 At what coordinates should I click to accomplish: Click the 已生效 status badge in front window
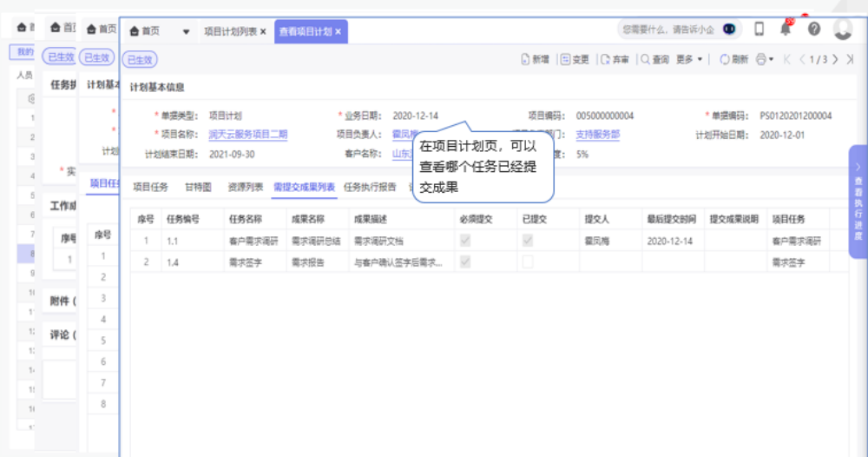[140, 60]
